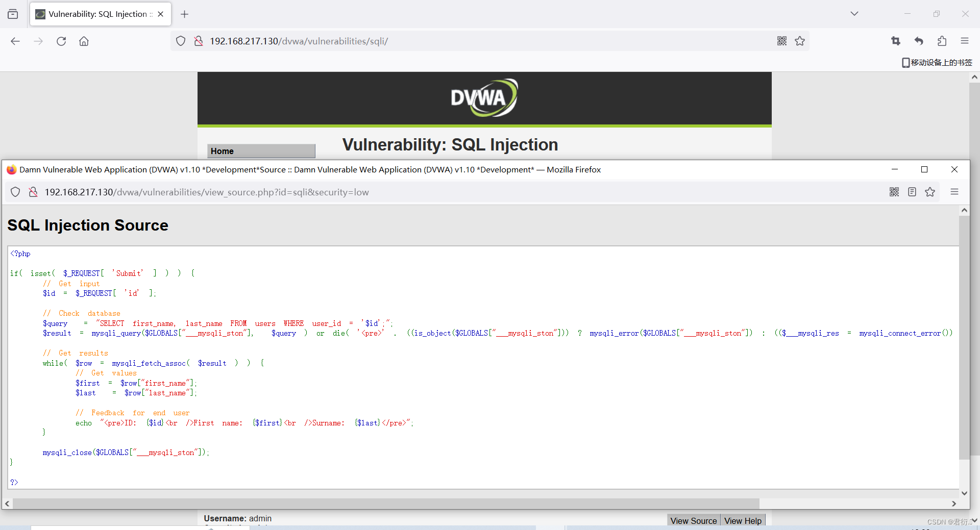This screenshot has height=530, width=980.
Task: Click the popup vertical scrollbar down arrow
Action: pyautogui.click(x=964, y=493)
